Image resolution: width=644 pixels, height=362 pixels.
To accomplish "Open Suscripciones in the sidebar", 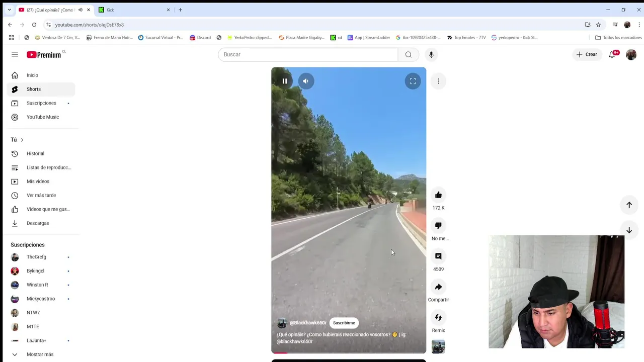I will (x=41, y=103).
